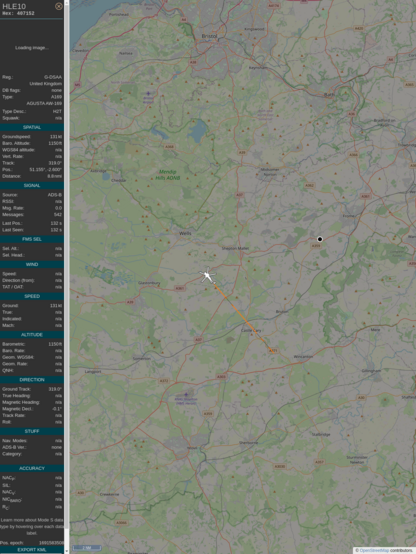416x554 pixels.
Task: Click the black receiver location dot
Action: (320, 239)
